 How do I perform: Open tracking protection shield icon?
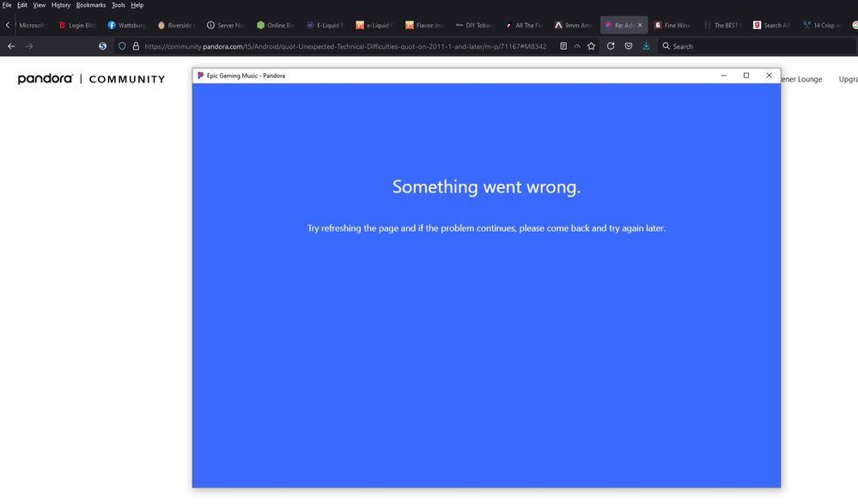122,46
